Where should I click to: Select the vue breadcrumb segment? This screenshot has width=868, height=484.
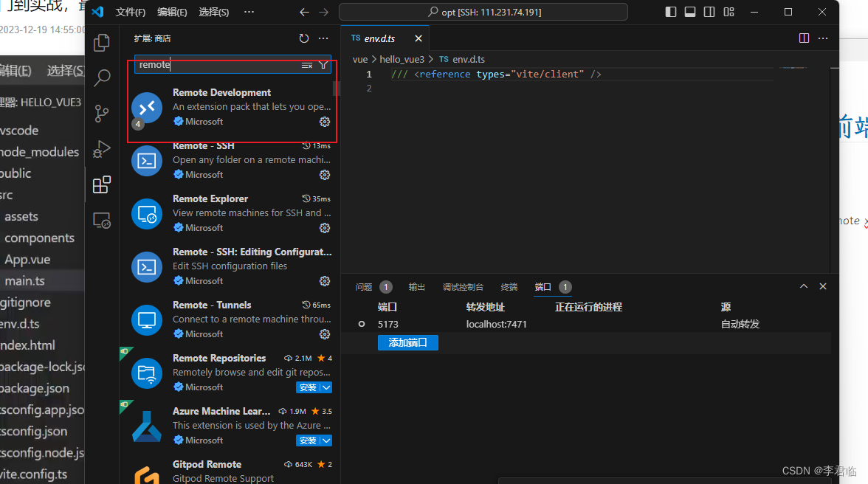(x=360, y=59)
